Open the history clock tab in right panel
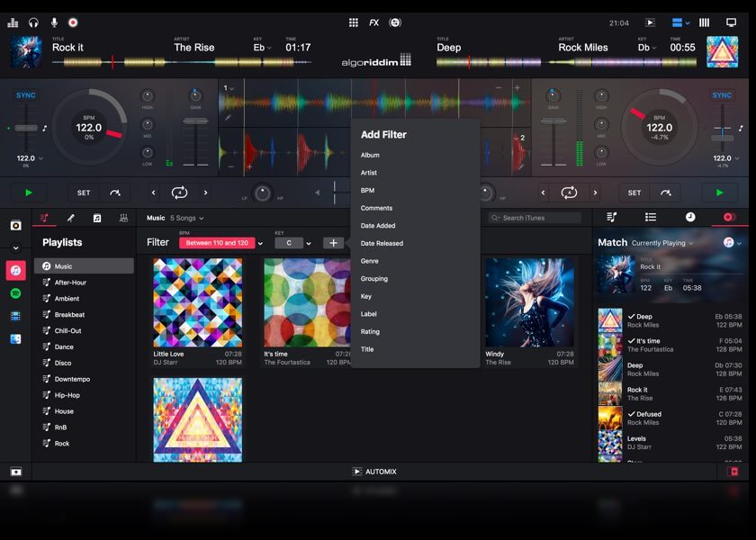 click(x=690, y=218)
